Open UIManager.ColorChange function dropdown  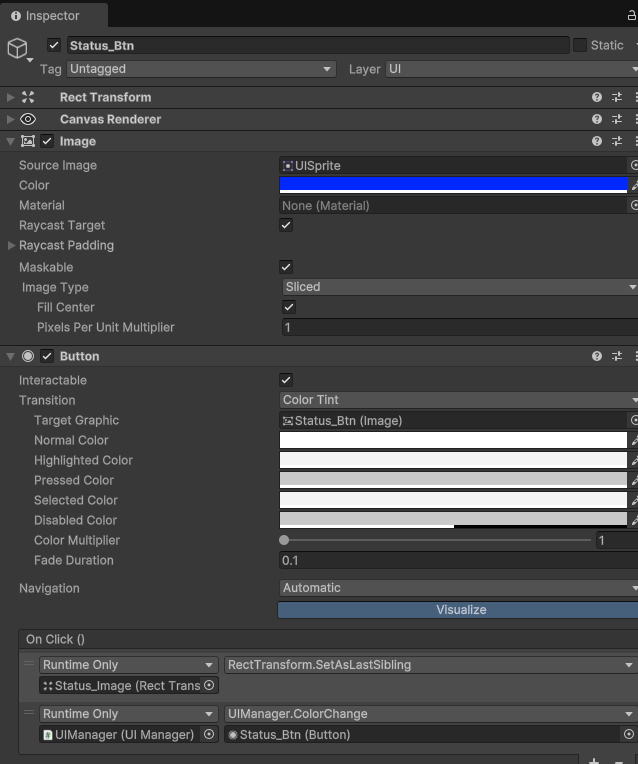point(431,714)
